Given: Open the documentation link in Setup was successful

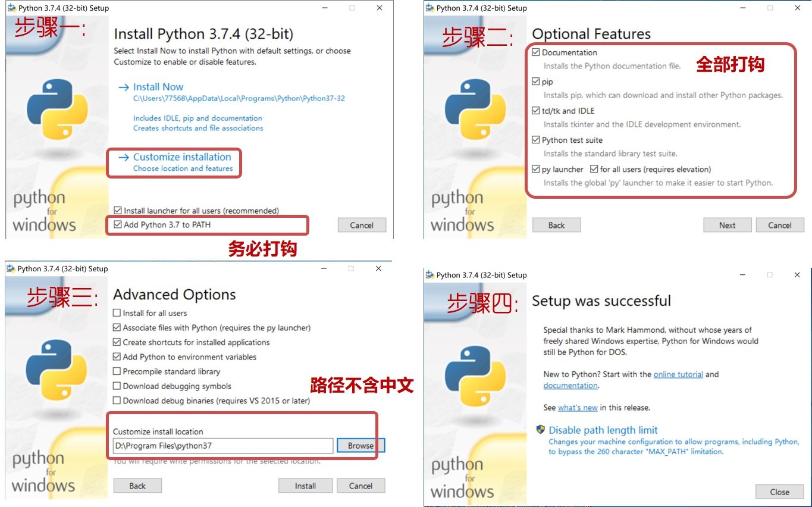Looking at the screenshot, I should [x=570, y=386].
